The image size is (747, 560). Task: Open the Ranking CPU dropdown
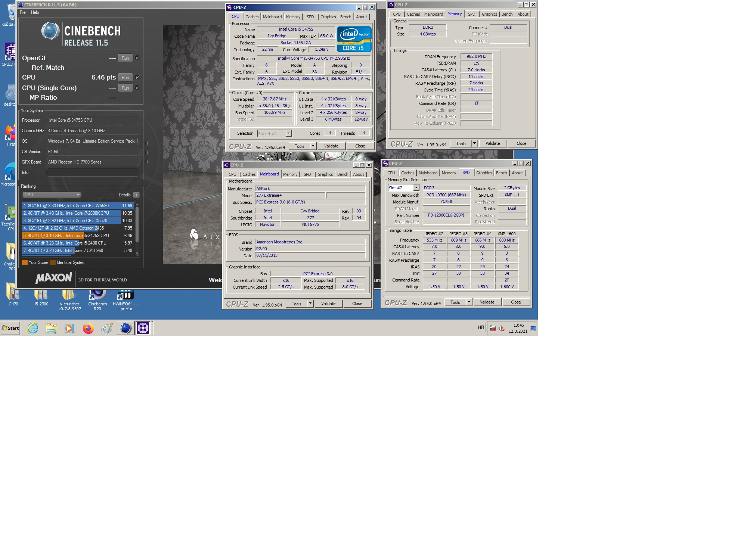[x=52, y=195]
